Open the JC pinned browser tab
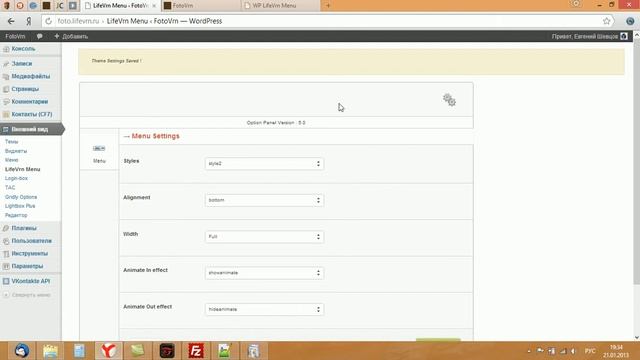Image resolution: width=640 pixels, height=360 pixels. [x=60, y=6]
